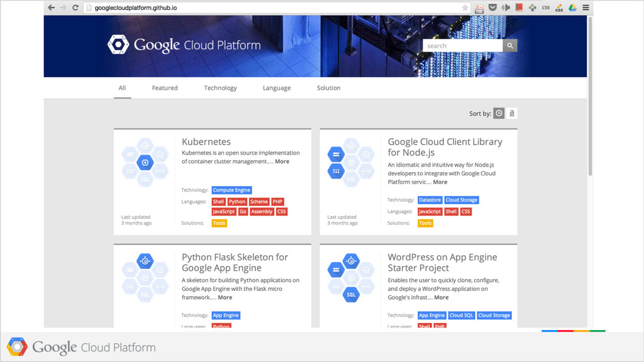The image size is (644, 362).
Task: Switch to the Solution tab
Action: point(328,88)
